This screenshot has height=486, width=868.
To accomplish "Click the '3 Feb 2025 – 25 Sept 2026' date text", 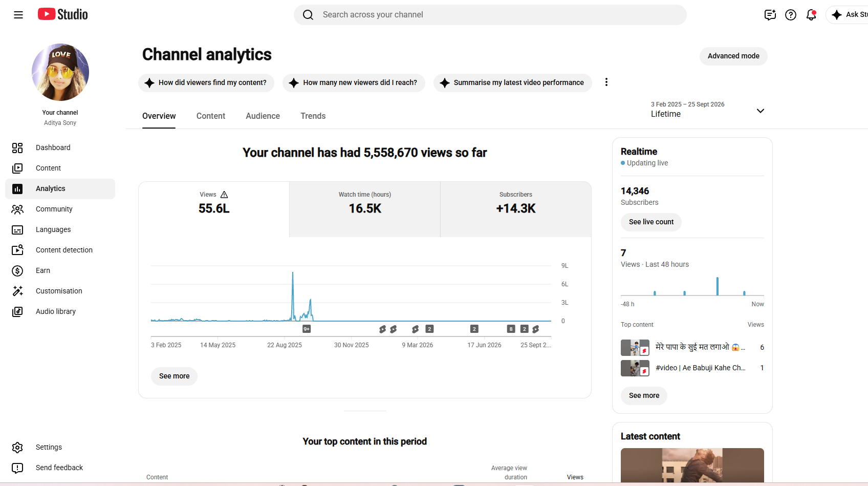I will click(x=687, y=104).
